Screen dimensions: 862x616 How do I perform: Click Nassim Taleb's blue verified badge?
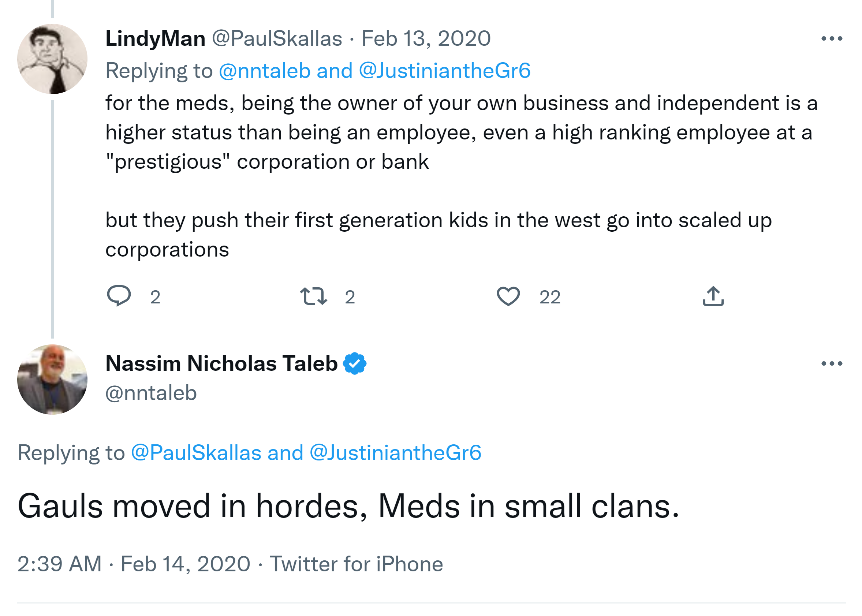[355, 364]
